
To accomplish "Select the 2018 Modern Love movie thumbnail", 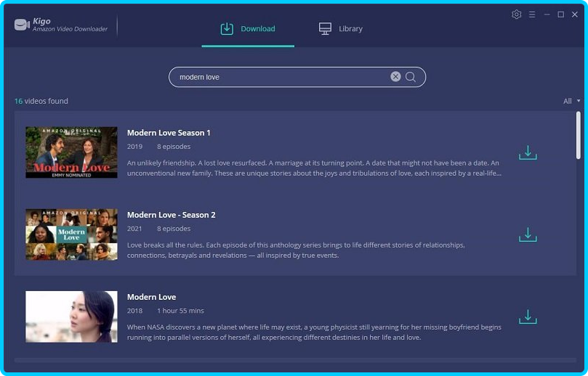I will [x=71, y=316].
